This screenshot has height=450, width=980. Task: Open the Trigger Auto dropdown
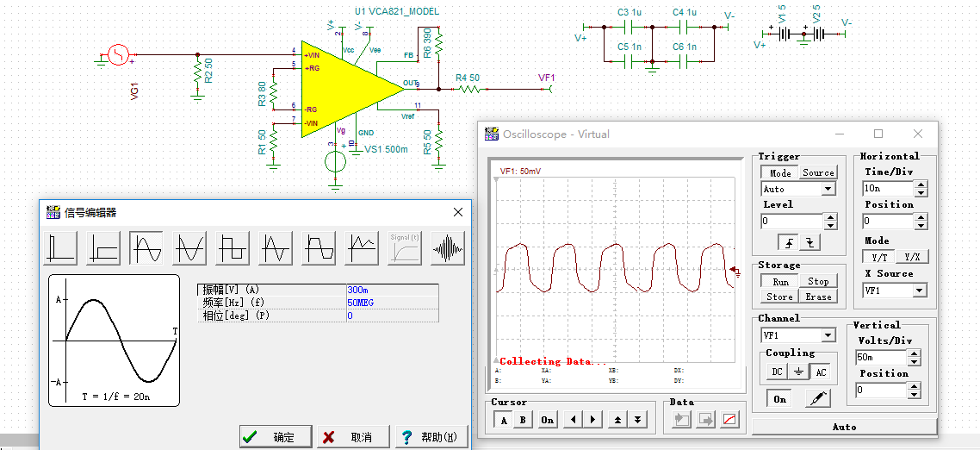coord(828,189)
